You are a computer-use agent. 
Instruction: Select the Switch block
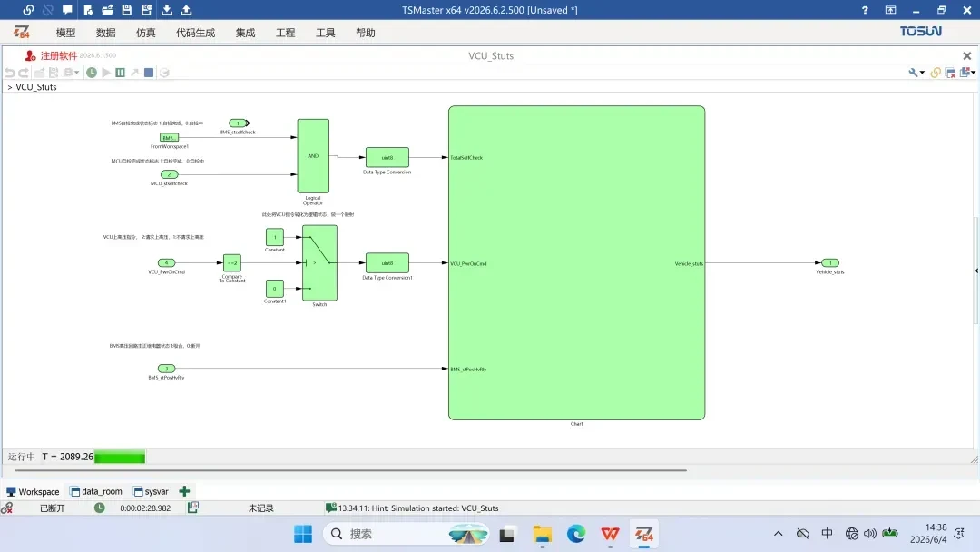coord(319,262)
